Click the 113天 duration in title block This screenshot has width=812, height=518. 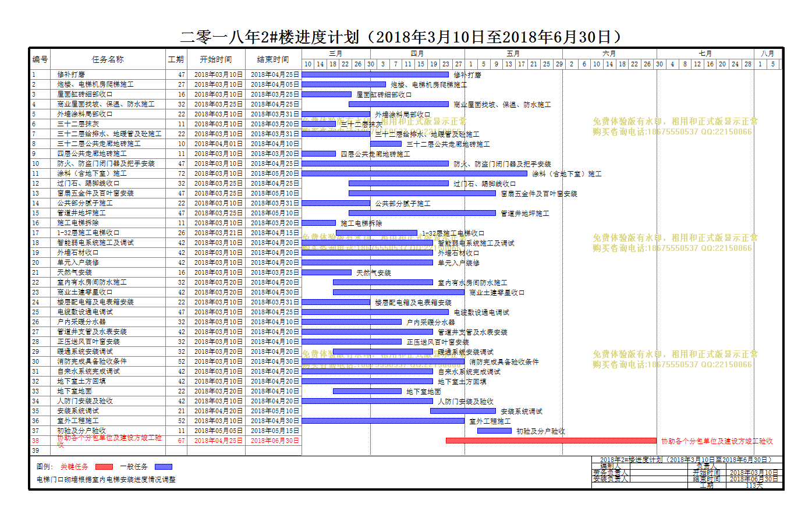pyautogui.click(x=754, y=485)
